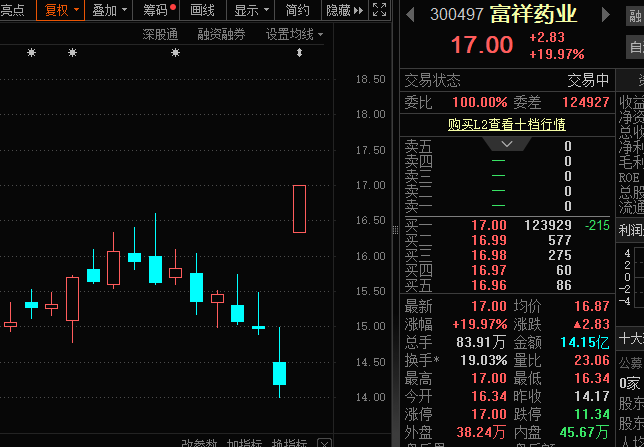
Task: Toggle the 画线 drawing tools
Action: [203, 11]
